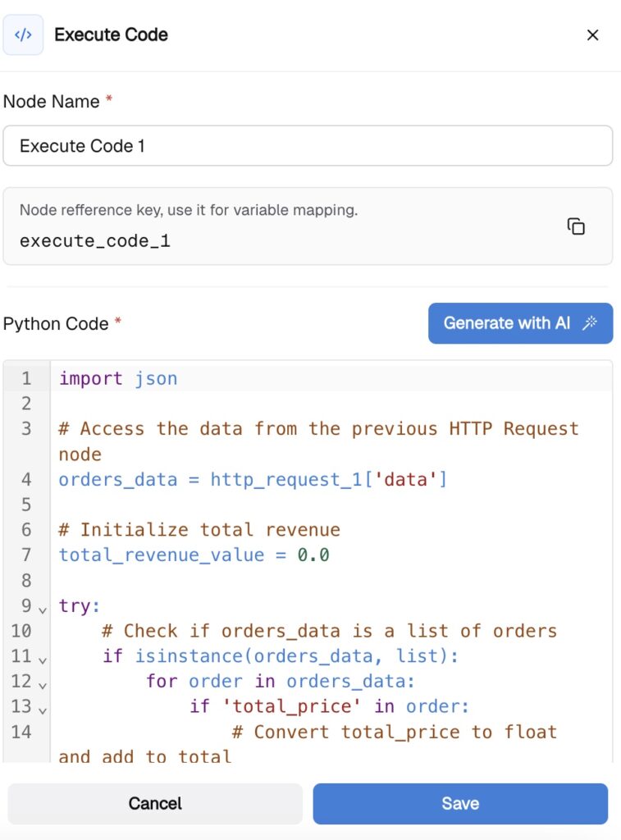The height and width of the screenshot is (840, 621).
Task: Save the Execute Code node
Action: (x=460, y=803)
